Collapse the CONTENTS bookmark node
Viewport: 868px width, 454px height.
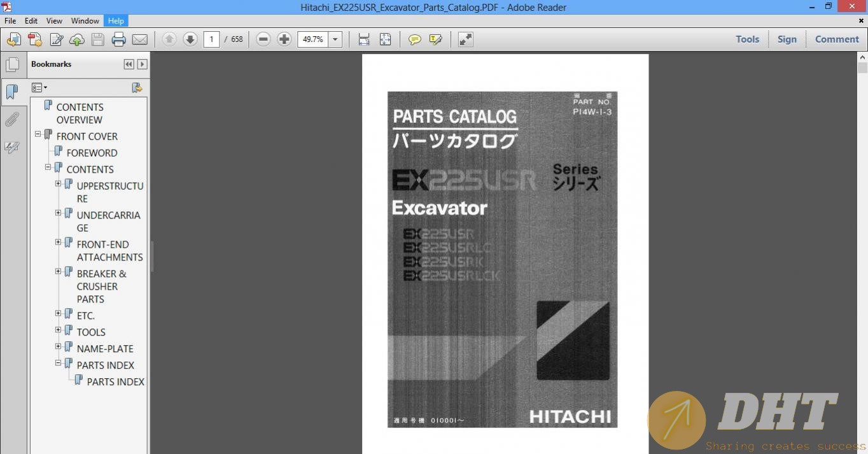(48, 167)
